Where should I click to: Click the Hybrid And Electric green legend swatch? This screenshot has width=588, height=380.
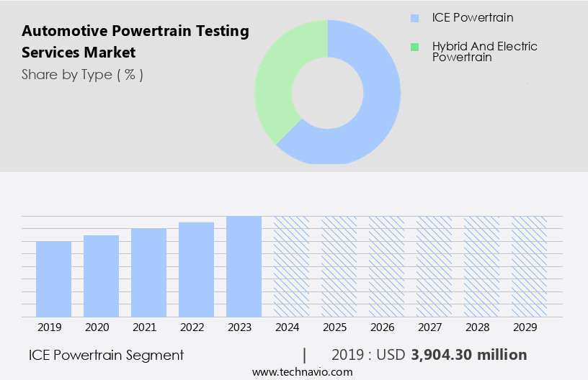pyautogui.click(x=414, y=47)
